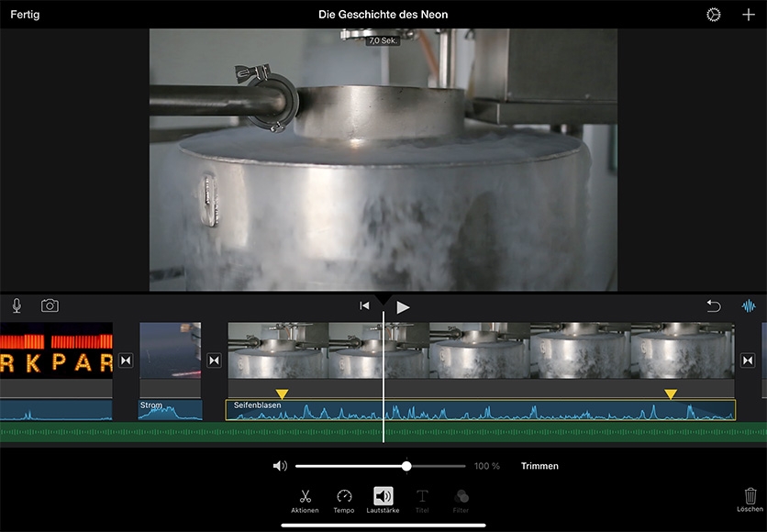Adjust the volume slider knob

tap(406, 466)
